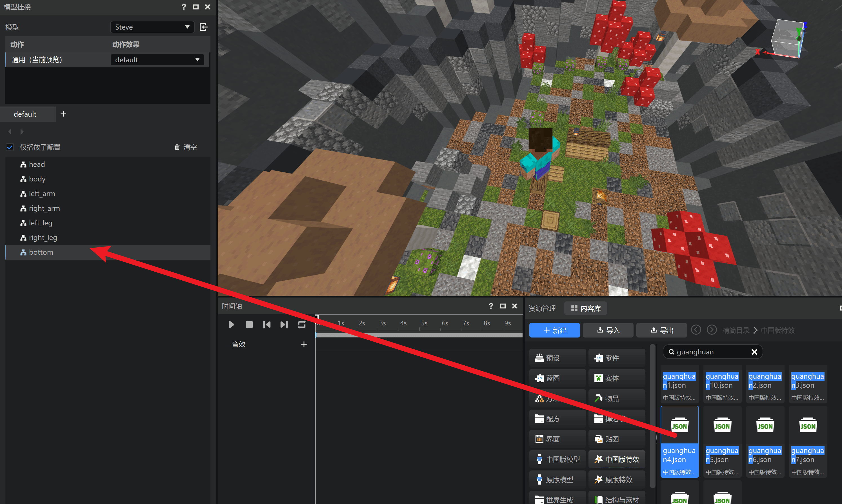The image size is (842, 504).
Task: Click the right arrow under default tab
Action: [x=22, y=132]
